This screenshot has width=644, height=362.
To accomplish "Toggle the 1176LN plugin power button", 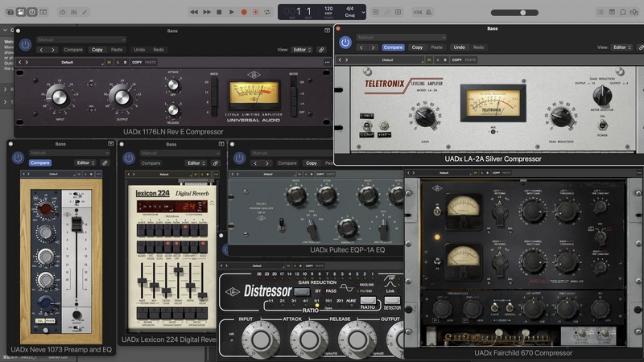I will pos(25,43).
